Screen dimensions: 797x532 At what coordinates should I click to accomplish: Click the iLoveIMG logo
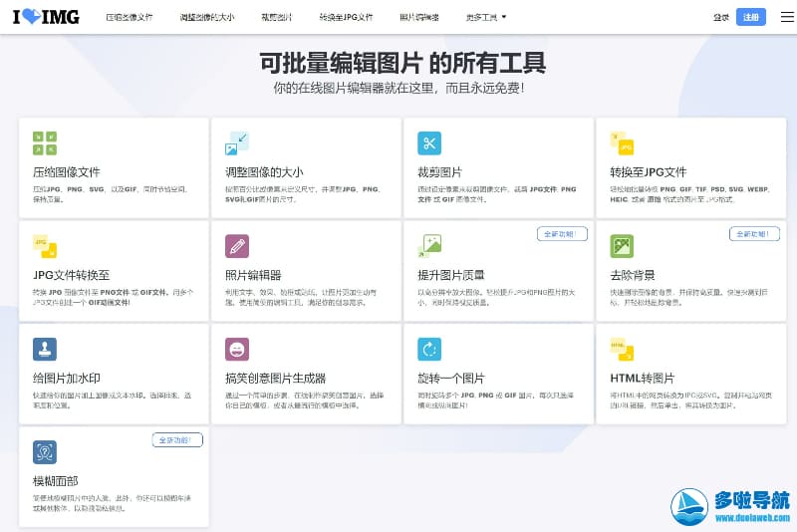tap(46, 17)
